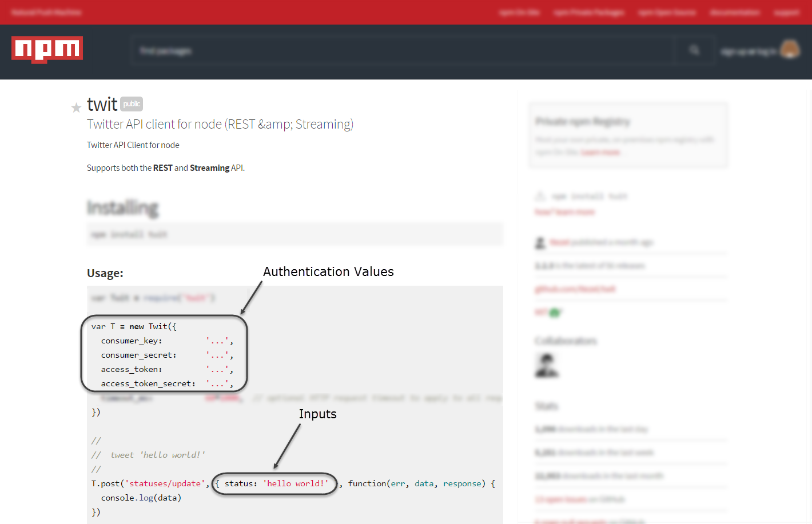Click the console.log(data) line

pyautogui.click(x=141, y=498)
